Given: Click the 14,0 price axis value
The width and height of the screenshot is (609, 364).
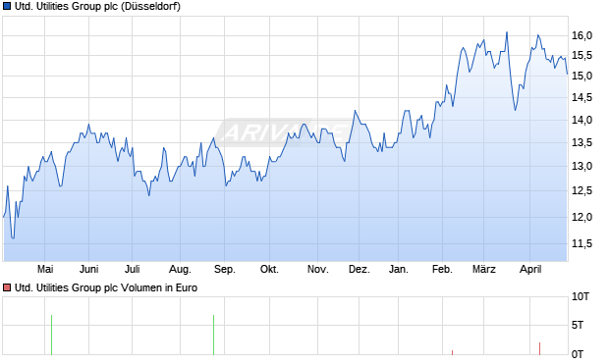Looking at the screenshot, I should tap(581, 120).
